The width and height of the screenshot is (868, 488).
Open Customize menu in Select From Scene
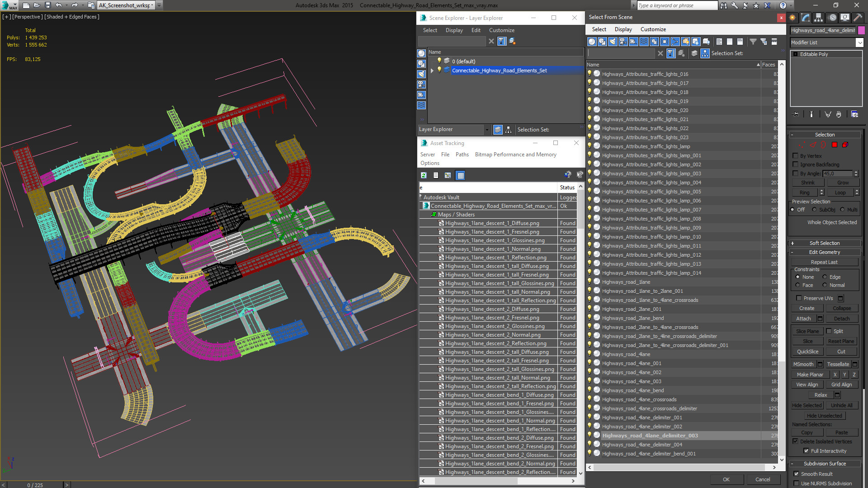(x=653, y=29)
